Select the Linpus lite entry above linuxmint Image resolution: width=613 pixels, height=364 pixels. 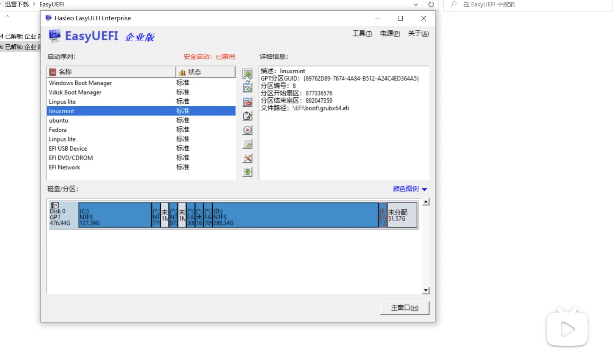pyautogui.click(x=141, y=102)
